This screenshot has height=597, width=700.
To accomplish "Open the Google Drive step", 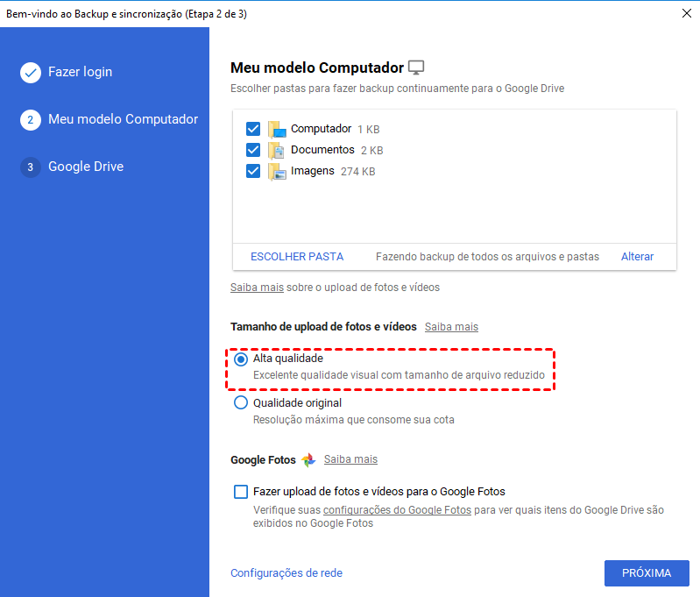I will pos(86,167).
